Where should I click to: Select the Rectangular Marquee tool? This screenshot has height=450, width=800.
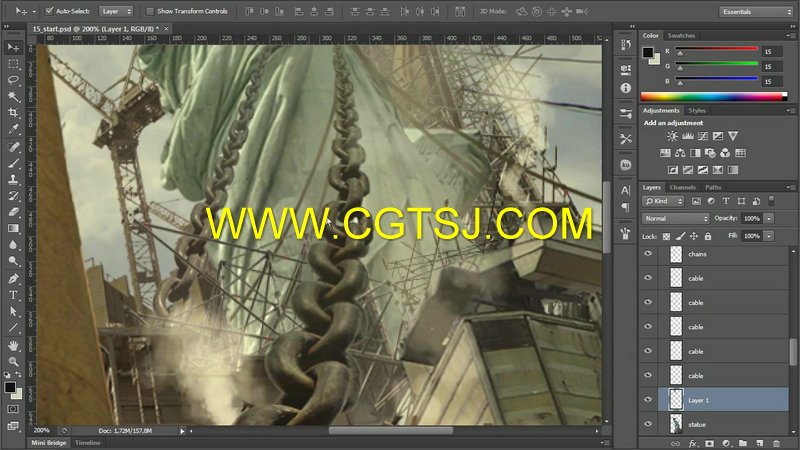(x=13, y=64)
